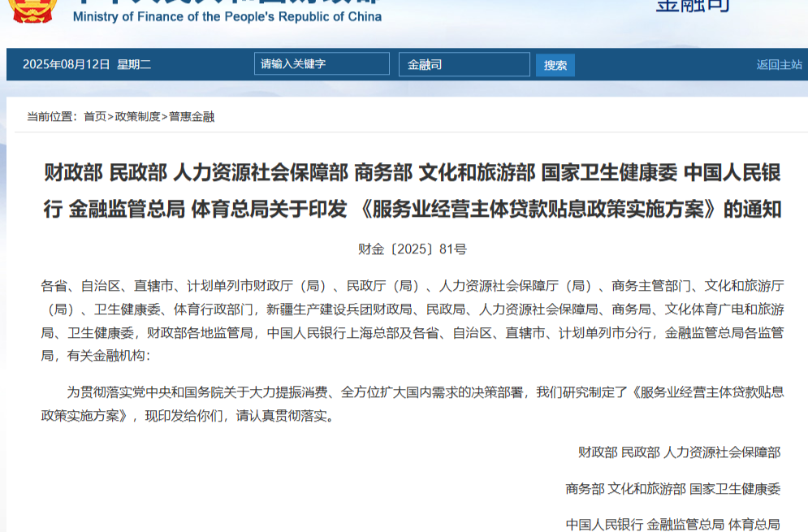Click the signature line 中国人民银行 金融监管总局 体育总局
The width and height of the screenshot is (808, 532).
point(673,524)
